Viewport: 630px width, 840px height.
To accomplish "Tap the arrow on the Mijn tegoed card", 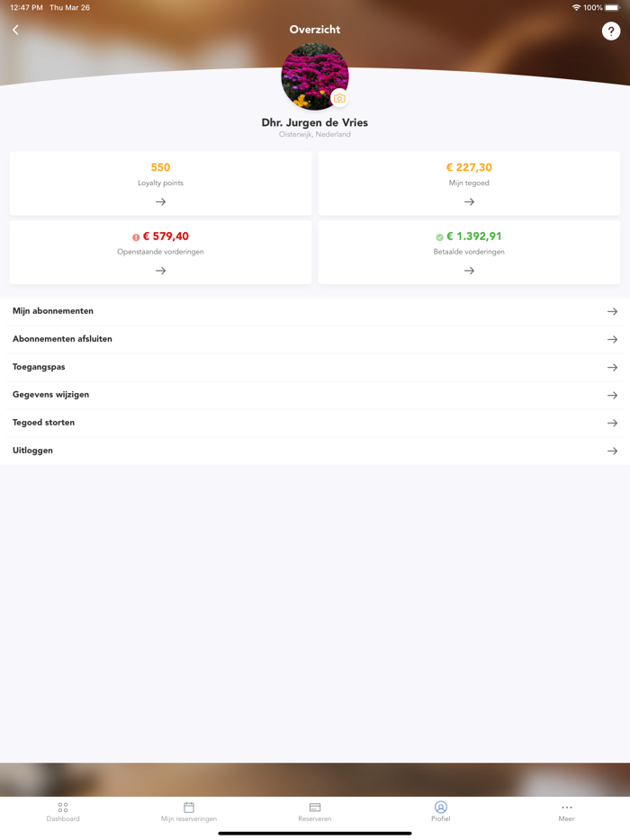I will [468, 201].
